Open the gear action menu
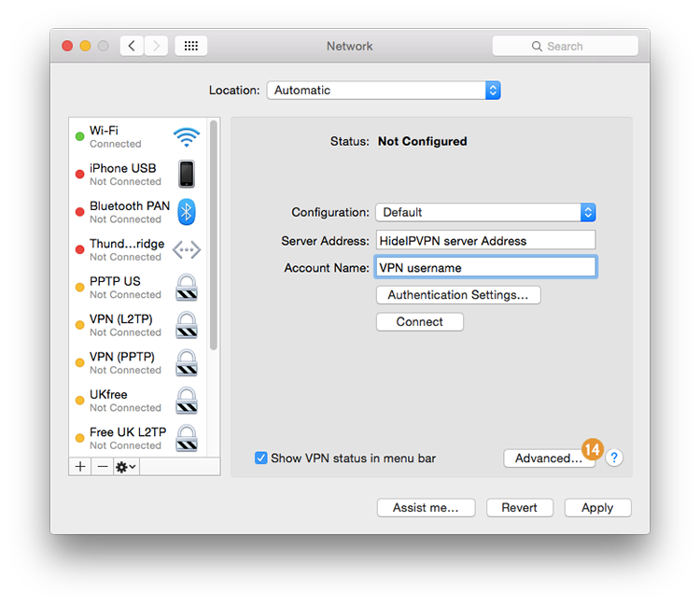The height and width of the screenshot is (606, 700). pos(126,467)
